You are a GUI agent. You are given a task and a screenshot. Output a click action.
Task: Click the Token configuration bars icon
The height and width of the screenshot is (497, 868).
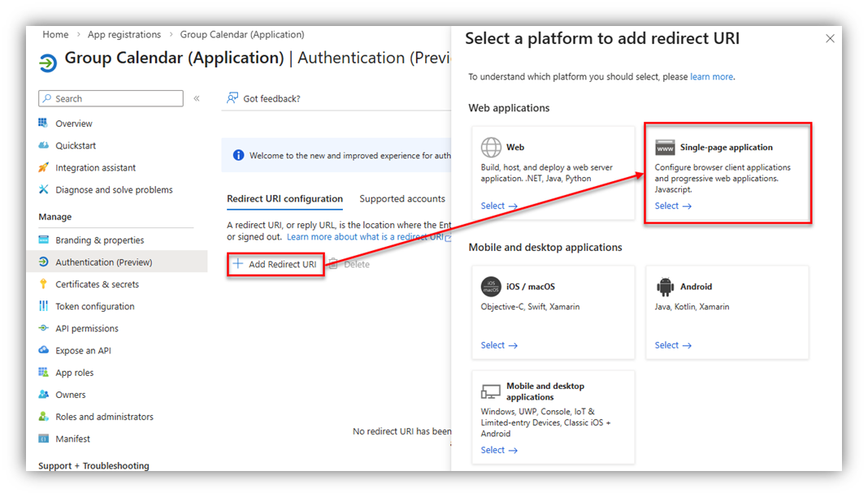coord(43,305)
